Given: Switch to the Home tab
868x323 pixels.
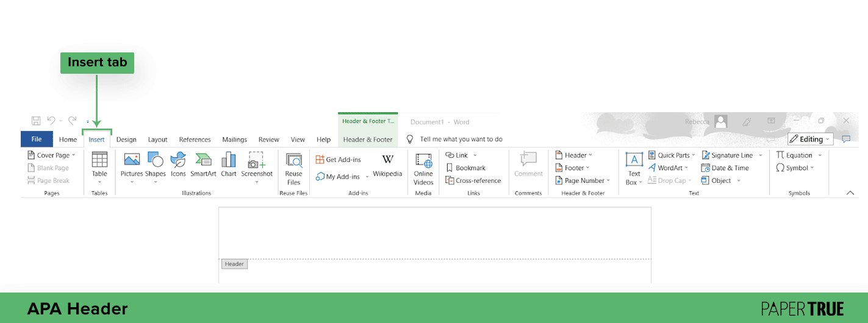Looking at the screenshot, I should 68,140.
